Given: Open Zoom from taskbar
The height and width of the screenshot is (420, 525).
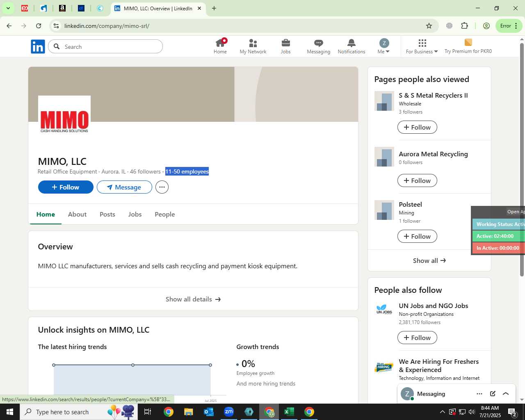Looking at the screenshot, I should pos(229,412).
